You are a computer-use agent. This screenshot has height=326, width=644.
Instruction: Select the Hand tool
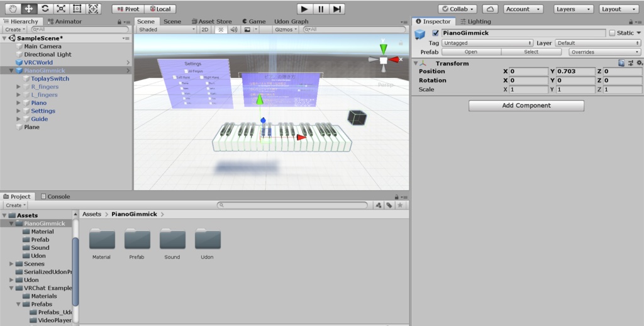click(13, 9)
